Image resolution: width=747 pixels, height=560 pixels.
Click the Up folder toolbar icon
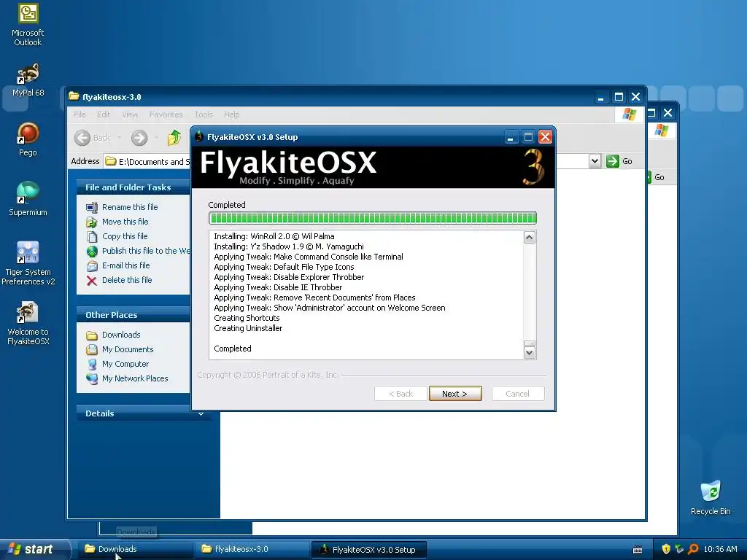pyautogui.click(x=174, y=138)
